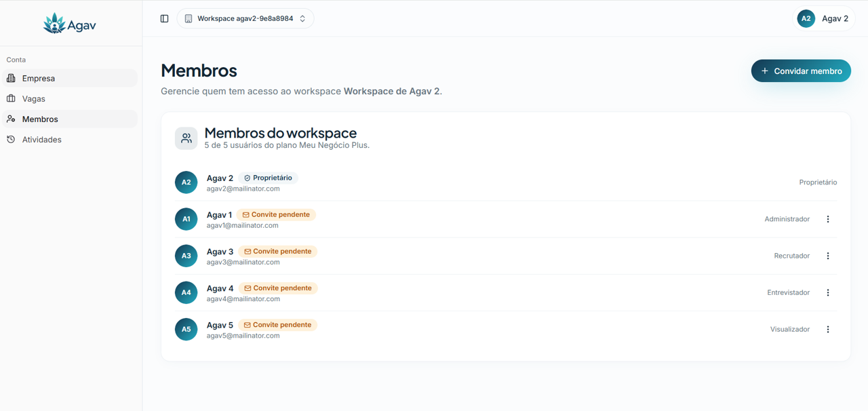
Task: Open Vagas in the sidebar
Action: (69, 98)
